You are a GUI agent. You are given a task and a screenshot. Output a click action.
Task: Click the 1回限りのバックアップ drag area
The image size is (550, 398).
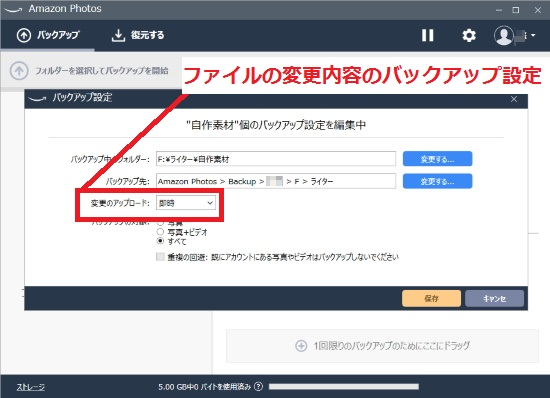click(382, 346)
